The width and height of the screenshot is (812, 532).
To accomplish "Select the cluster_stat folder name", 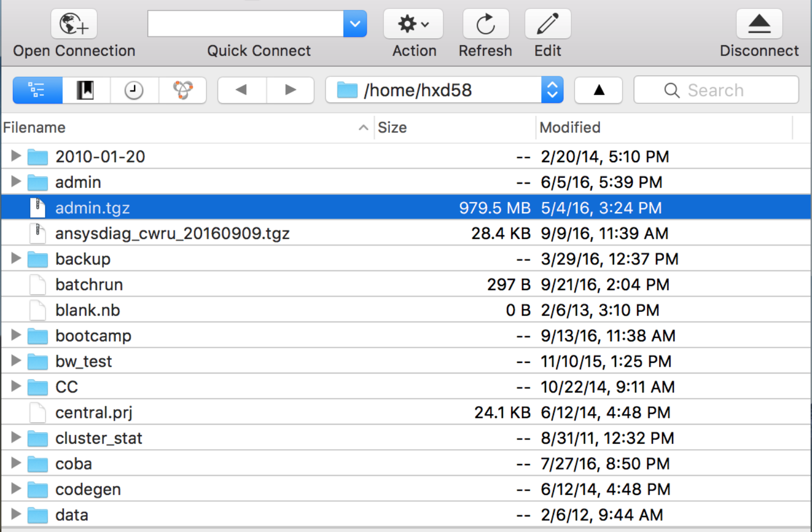I will [99, 438].
